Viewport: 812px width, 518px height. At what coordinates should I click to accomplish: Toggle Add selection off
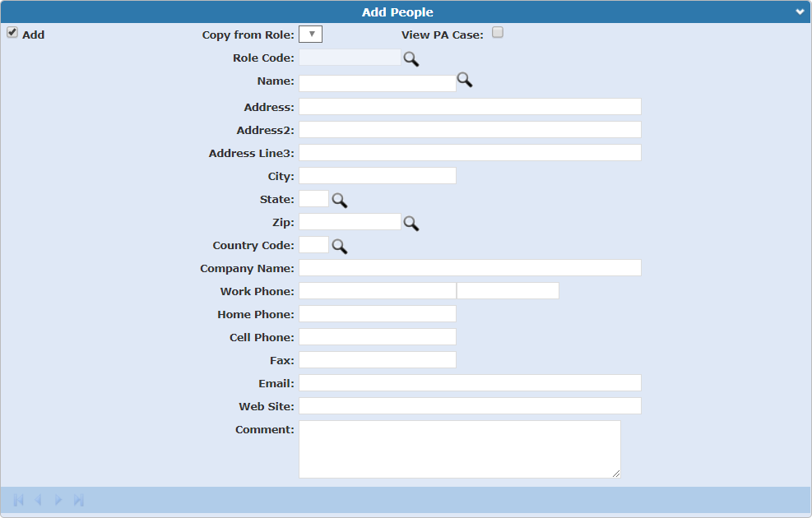click(12, 32)
